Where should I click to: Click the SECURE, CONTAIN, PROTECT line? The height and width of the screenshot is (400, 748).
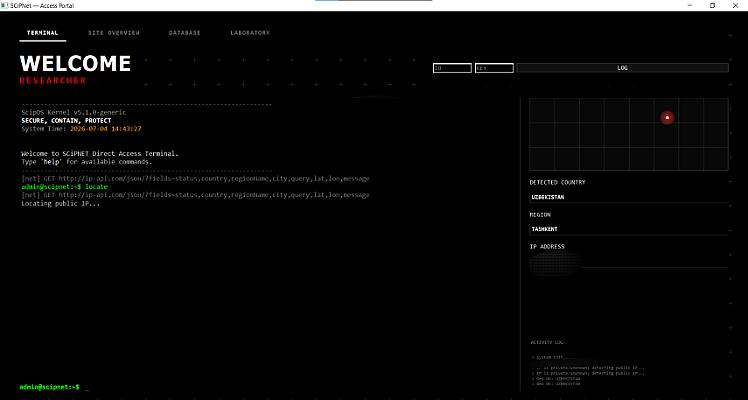[66, 121]
